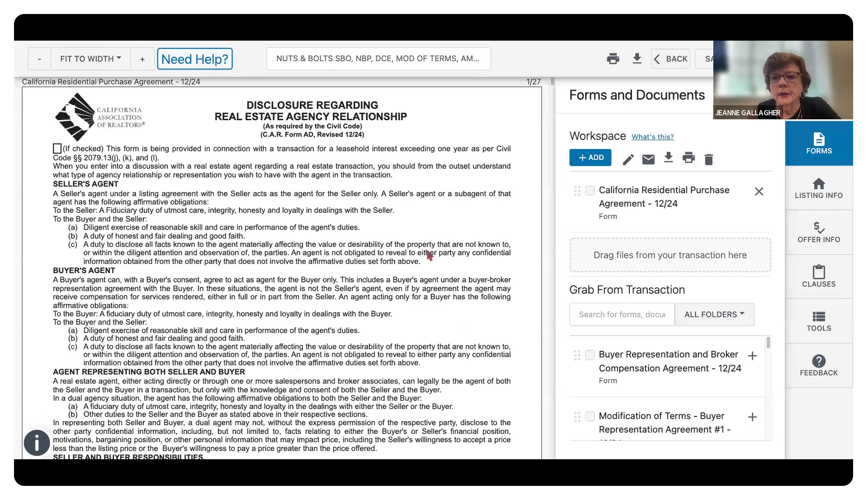Click the workspace download icon

pos(668,158)
